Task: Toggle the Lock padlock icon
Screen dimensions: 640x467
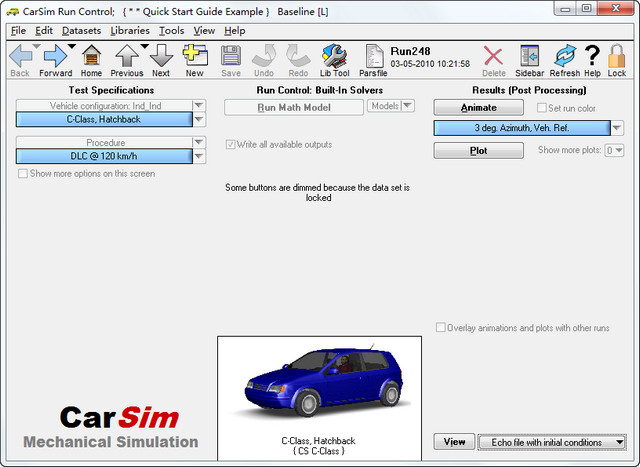Action: pos(616,56)
